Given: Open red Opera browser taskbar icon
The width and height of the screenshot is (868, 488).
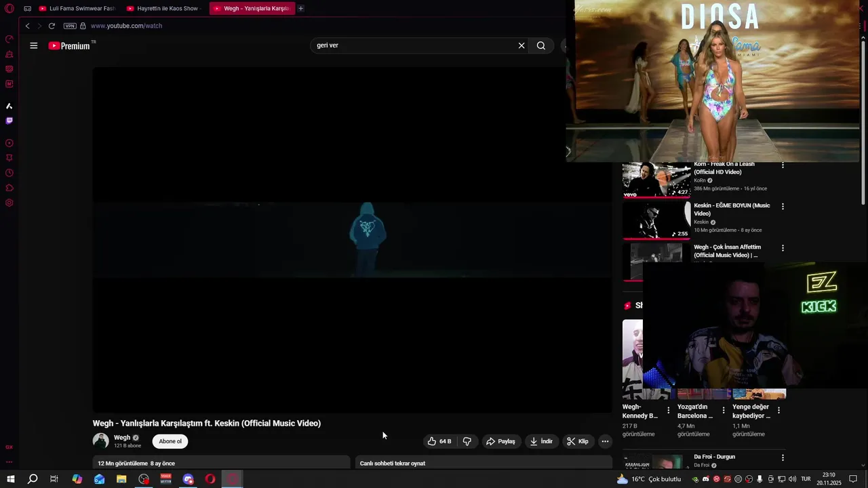Looking at the screenshot, I should tap(210, 479).
